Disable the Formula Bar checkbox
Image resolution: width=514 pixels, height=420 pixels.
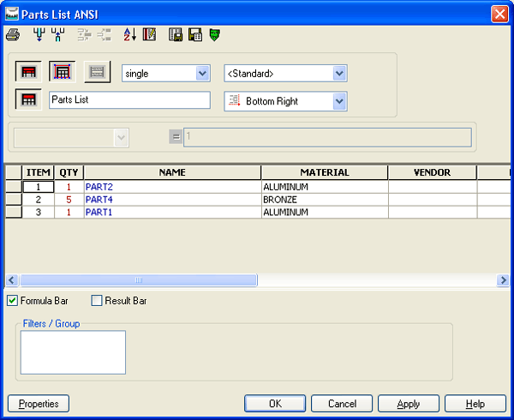pos(13,301)
